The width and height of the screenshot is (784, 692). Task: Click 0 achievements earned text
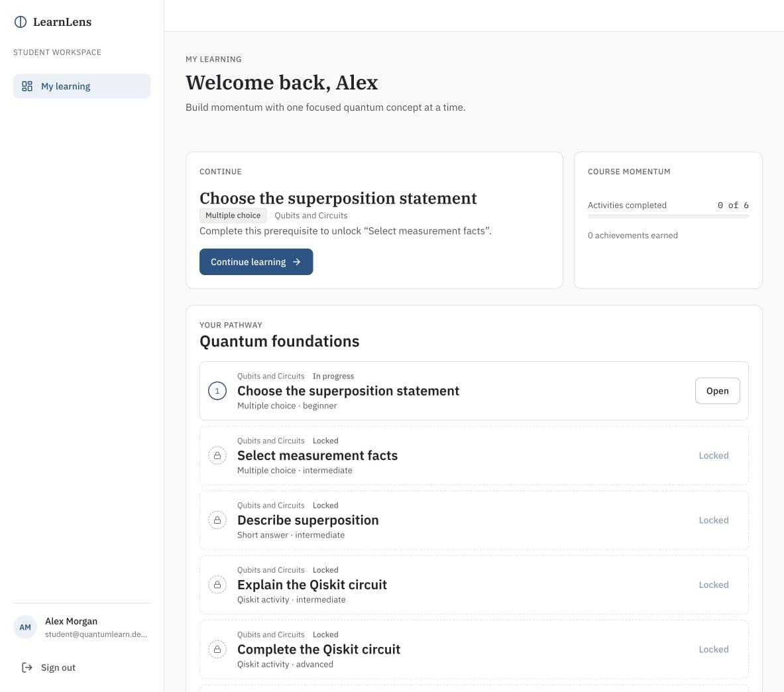(x=632, y=235)
